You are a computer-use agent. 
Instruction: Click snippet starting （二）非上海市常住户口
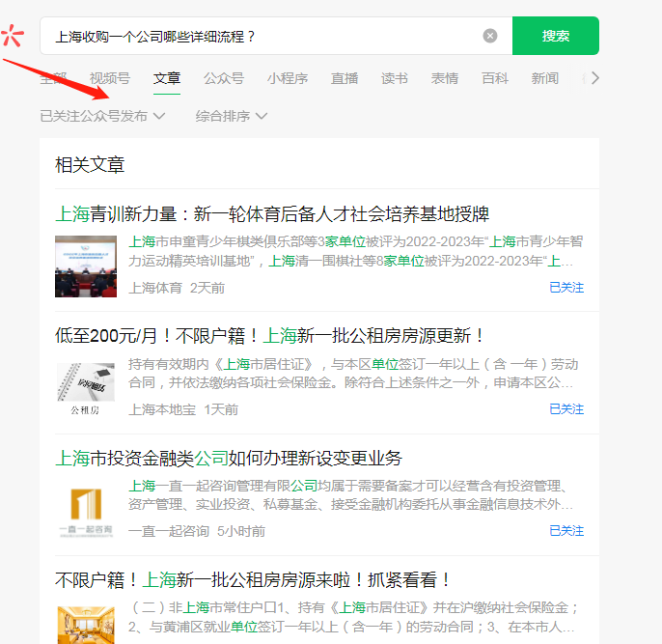click(353, 617)
